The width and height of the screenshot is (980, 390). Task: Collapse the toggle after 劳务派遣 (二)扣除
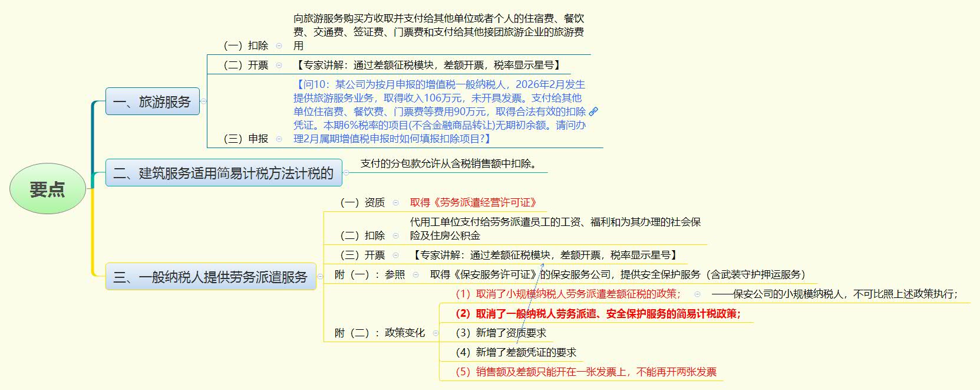(x=395, y=235)
